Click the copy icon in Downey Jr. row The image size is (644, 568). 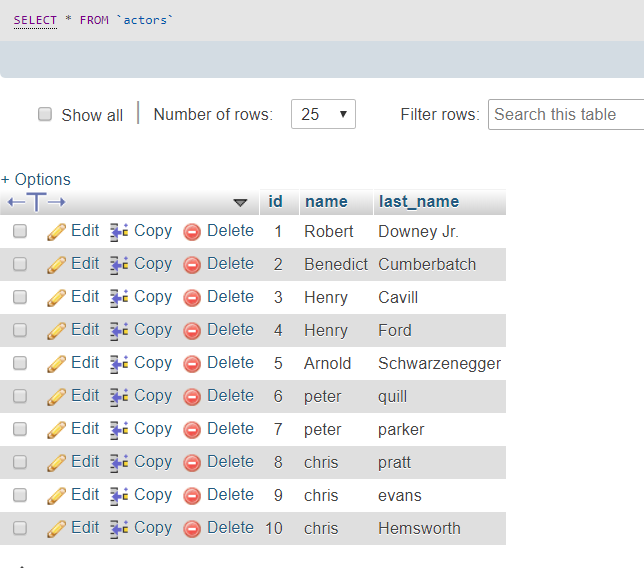pos(119,232)
